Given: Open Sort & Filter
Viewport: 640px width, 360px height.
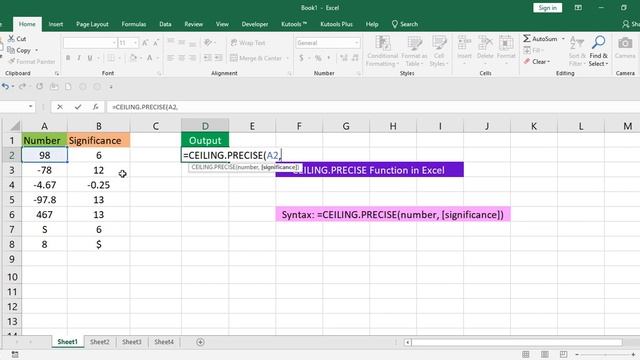Looking at the screenshot, I should tap(577, 51).
